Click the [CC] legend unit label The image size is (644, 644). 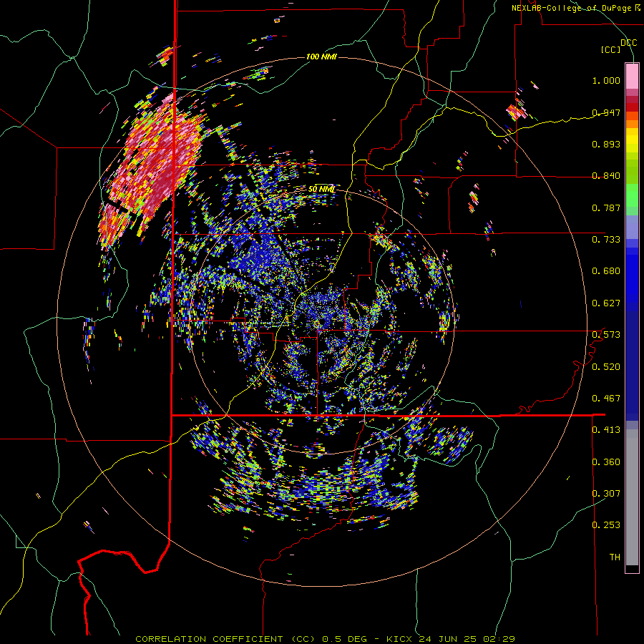[x=610, y=49]
